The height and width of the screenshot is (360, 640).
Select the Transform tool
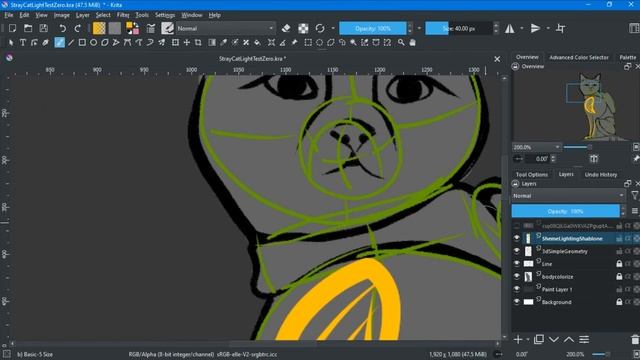coord(175,42)
